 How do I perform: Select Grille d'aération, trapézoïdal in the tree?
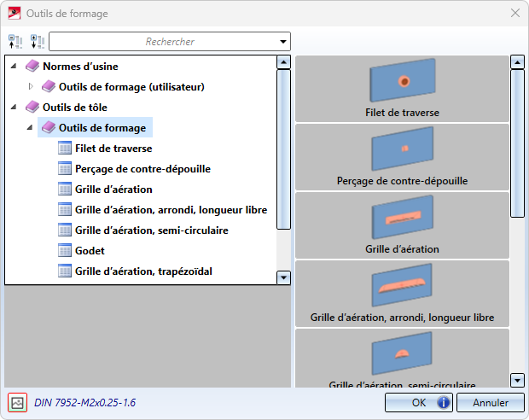143,271
